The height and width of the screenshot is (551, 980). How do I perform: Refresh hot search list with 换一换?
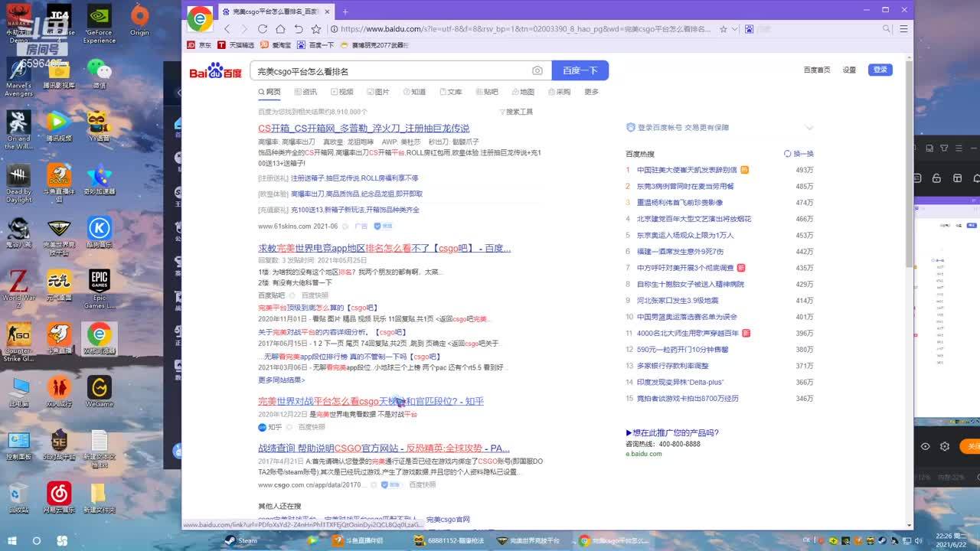[x=799, y=154]
